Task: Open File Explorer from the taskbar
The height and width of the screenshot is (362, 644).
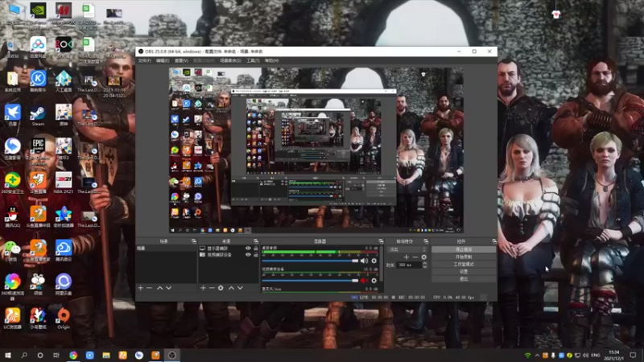Action: click(106, 356)
